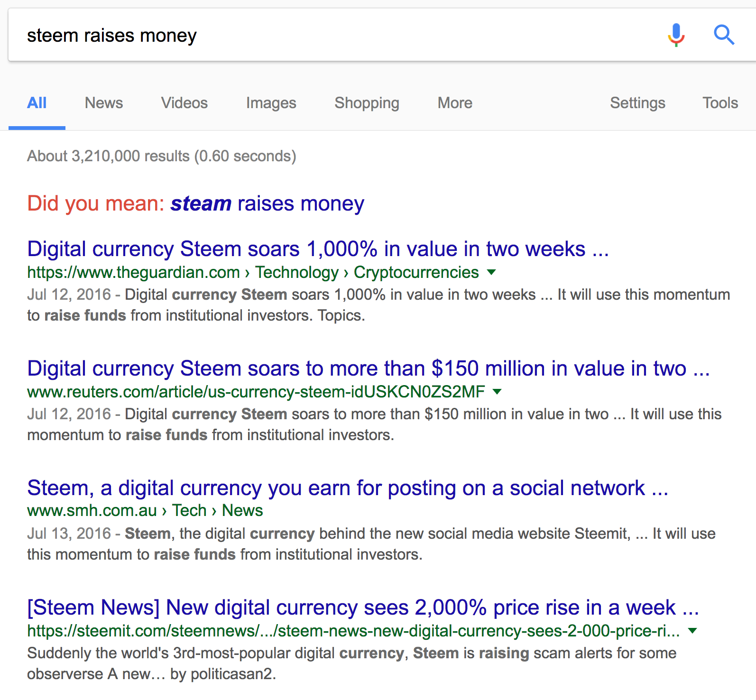756x700 pixels.
Task: Expand the Guardian result URL dropdown arrow
Action: pyautogui.click(x=492, y=272)
